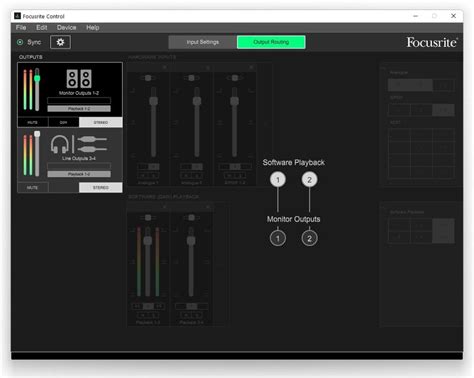Click the jack cables icon in Line Outputs 3-4

(92, 144)
